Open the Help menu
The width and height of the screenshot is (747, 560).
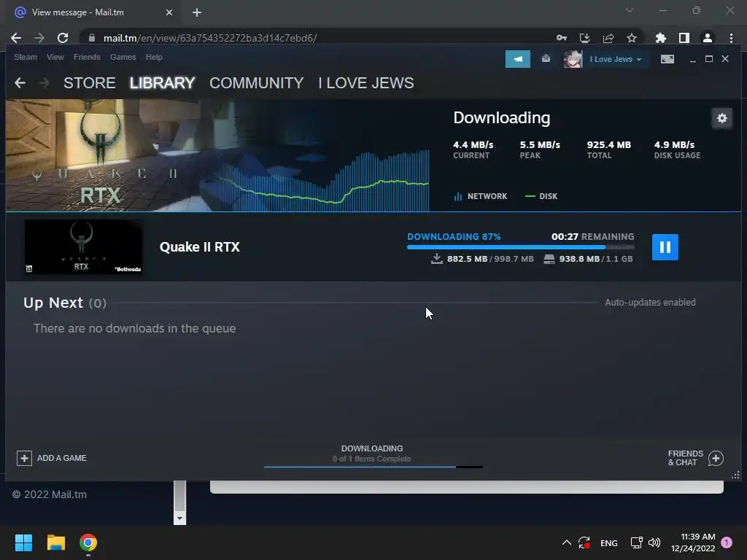[154, 57]
